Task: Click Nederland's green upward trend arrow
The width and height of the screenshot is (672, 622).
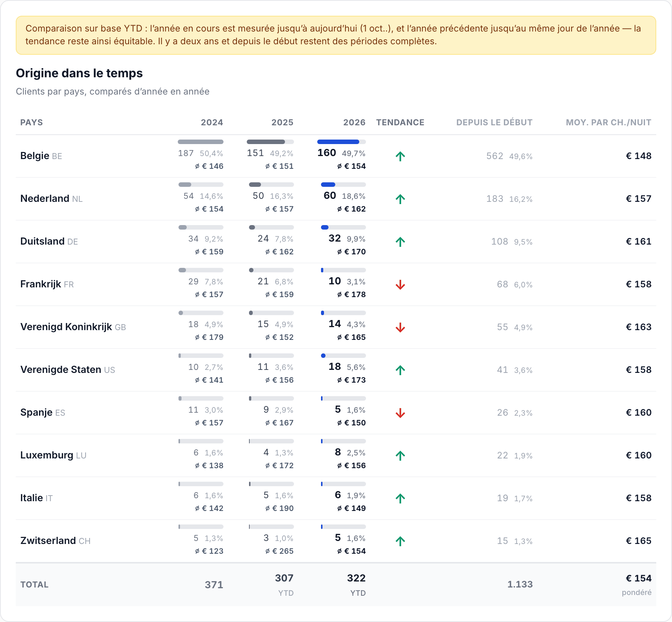Action: 400,199
